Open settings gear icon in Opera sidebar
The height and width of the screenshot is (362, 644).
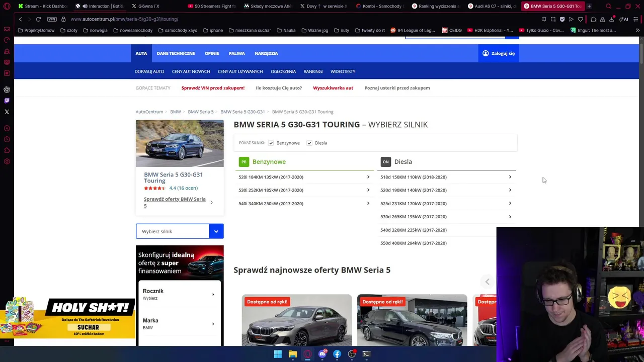coord(7,161)
